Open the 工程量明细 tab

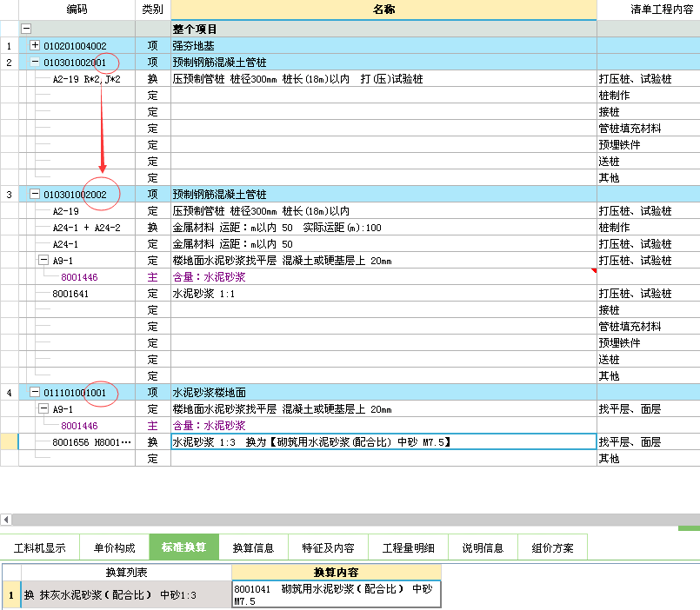click(x=409, y=548)
